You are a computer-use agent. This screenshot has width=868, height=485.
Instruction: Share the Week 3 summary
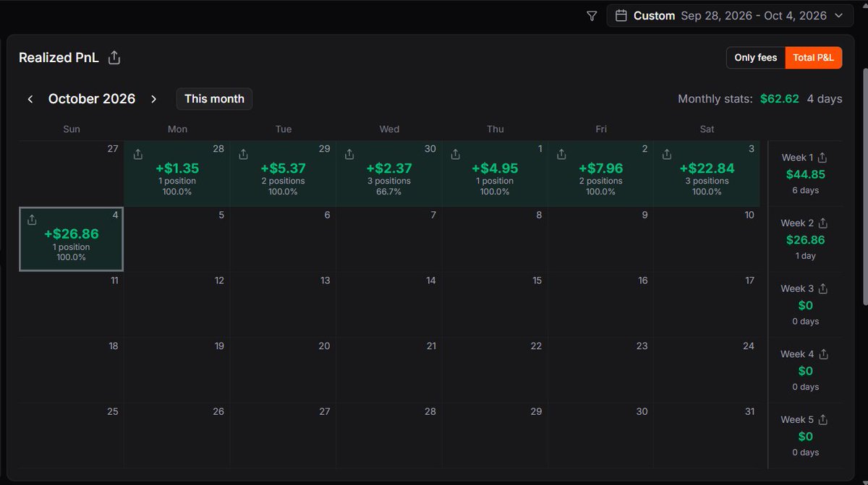(x=823, y=288)
